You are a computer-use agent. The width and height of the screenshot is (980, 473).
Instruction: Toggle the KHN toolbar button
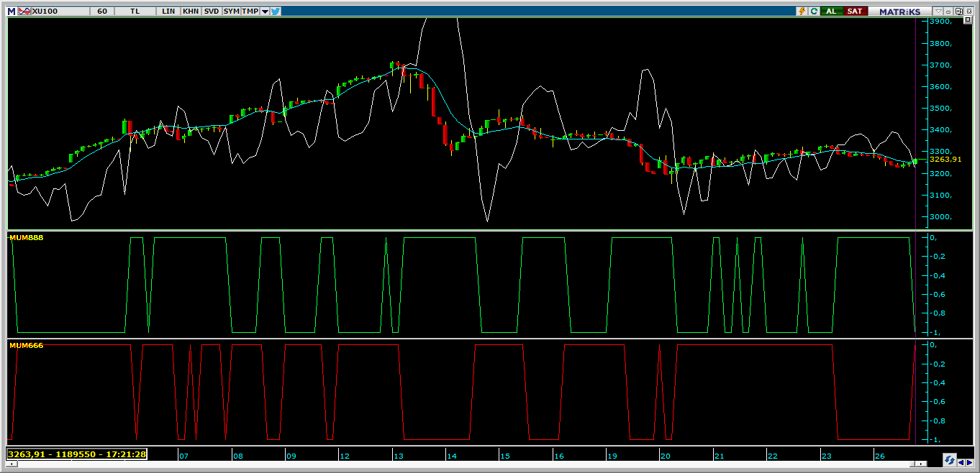191,12
